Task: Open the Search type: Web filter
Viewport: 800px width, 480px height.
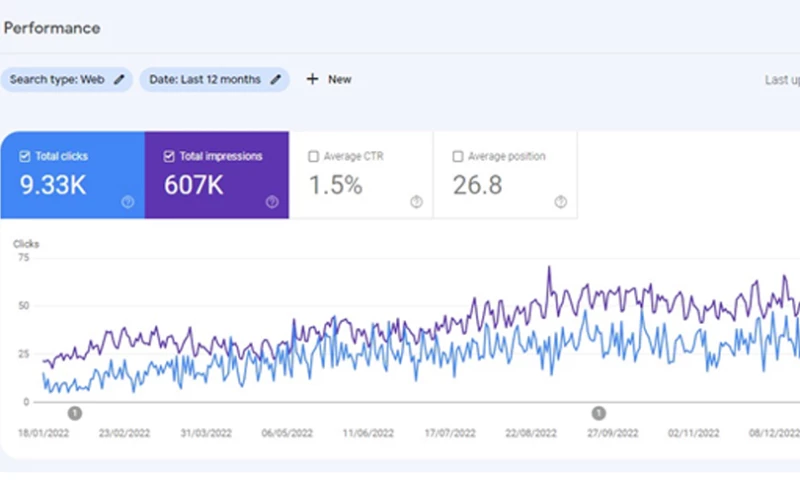Action: [58, 80]
